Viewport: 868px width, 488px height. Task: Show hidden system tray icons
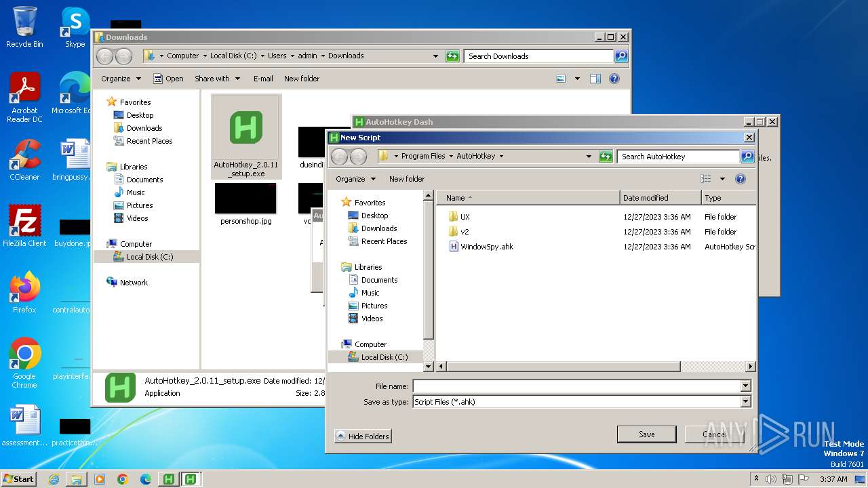pyautogui.click(x=756, y=479)
